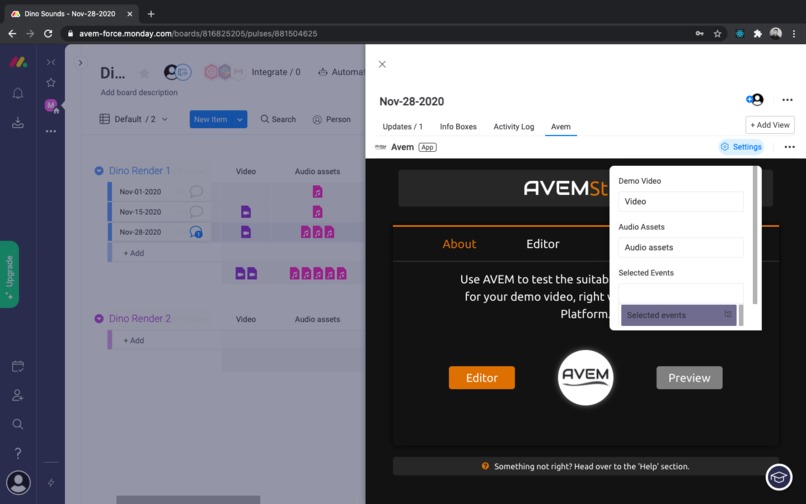Open invite members icon in sidebar
Screen dimensions: 806x504
click(x=18, y=395)
